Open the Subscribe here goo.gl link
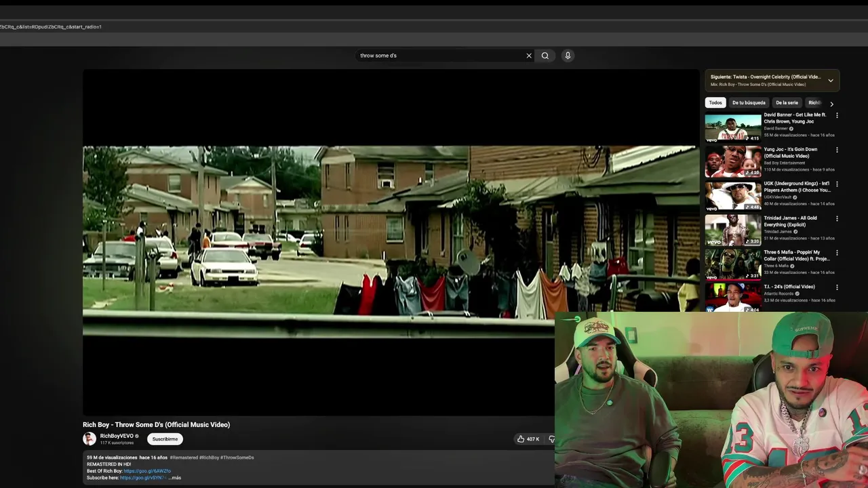The height and width of the screenshot is (488, 868). pyautogui.click(x=142, y=478)
